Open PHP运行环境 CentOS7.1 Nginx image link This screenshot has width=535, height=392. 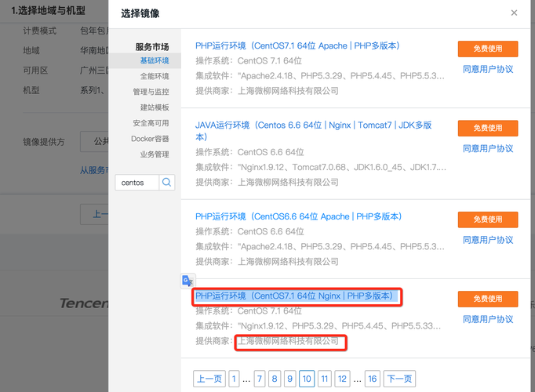pos(293,296)
